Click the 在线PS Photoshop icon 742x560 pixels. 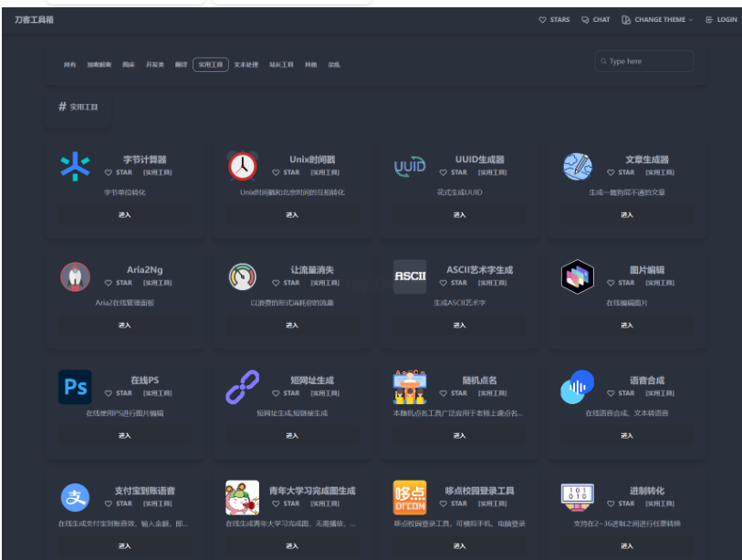coord(75,387)
